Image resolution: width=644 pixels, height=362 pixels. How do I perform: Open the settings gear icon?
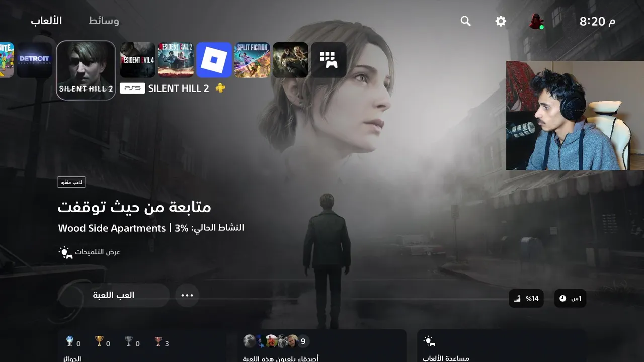pyautogui.click(x=501, y=21)
